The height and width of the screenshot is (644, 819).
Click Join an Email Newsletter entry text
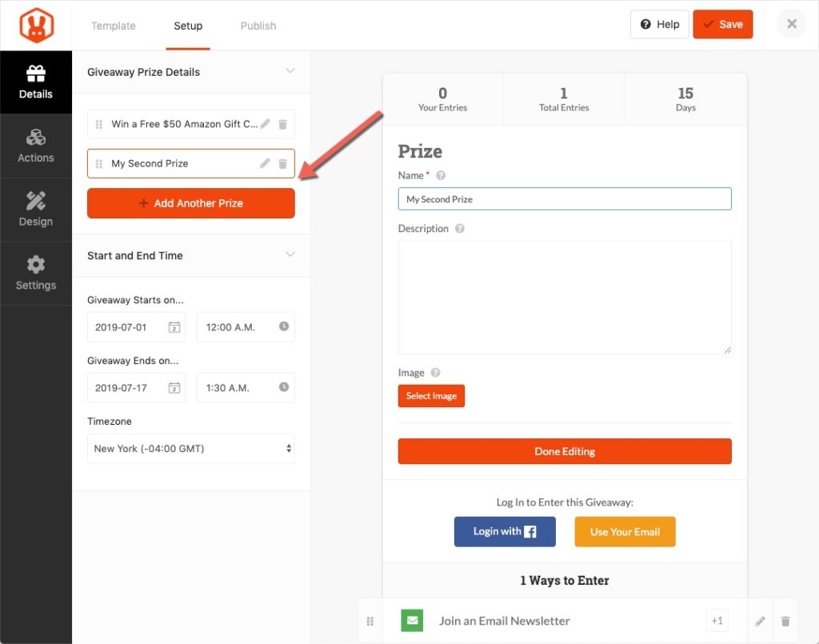[x=504, y=621]
